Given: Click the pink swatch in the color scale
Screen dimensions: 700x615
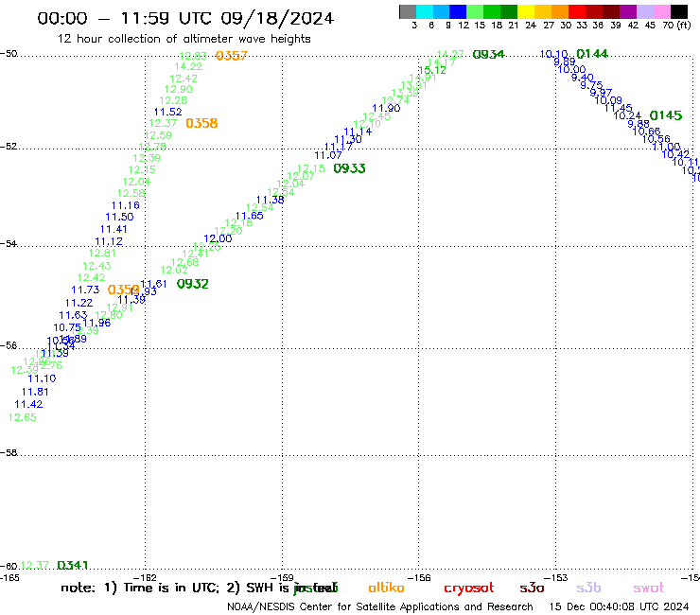Looking at the screenshot, I should (662, 11).
